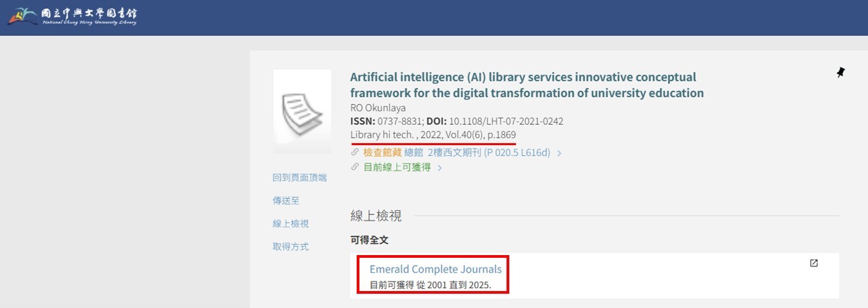The height and width of the screenshot is (308, 868).
Task: Click the author name RO Okunlaya
Action: click(378, 108)
